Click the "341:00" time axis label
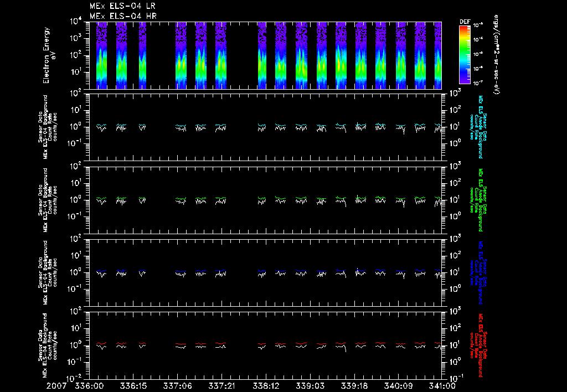 [x=441, y=386]
